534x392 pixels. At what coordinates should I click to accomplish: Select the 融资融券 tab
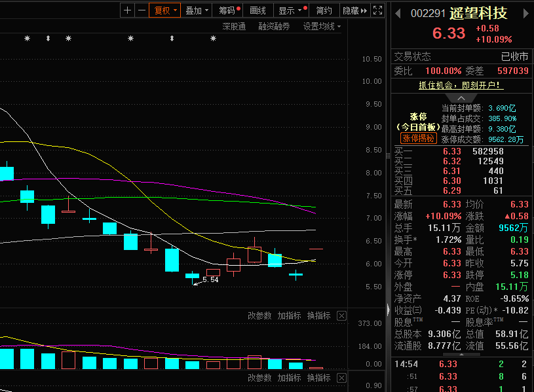click(274, 27)
